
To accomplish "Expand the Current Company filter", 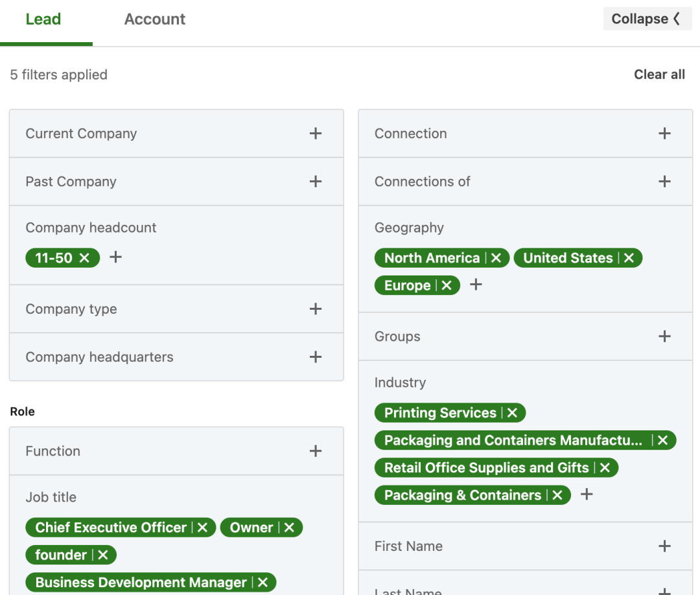I will 315,134.
